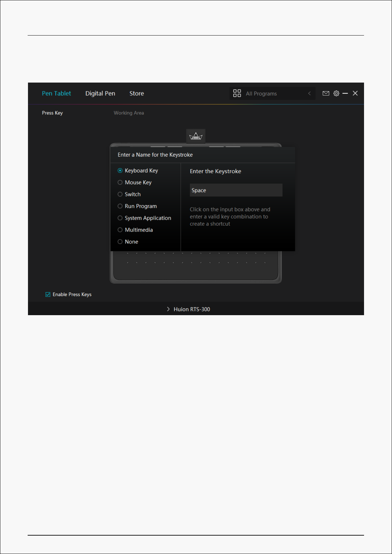Expand the Huion RTS-300 device chevron
The width and height of the screenshot is (392, 554).
click(x=168, y=309)
